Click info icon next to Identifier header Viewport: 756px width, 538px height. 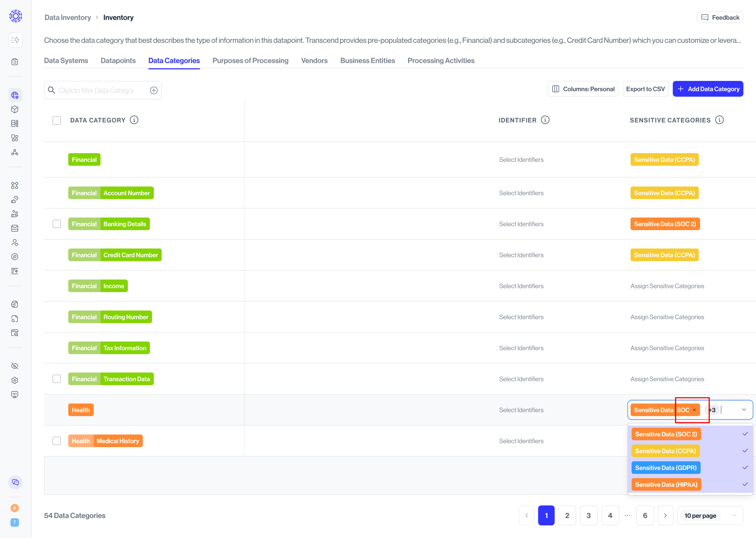[545, 120]
